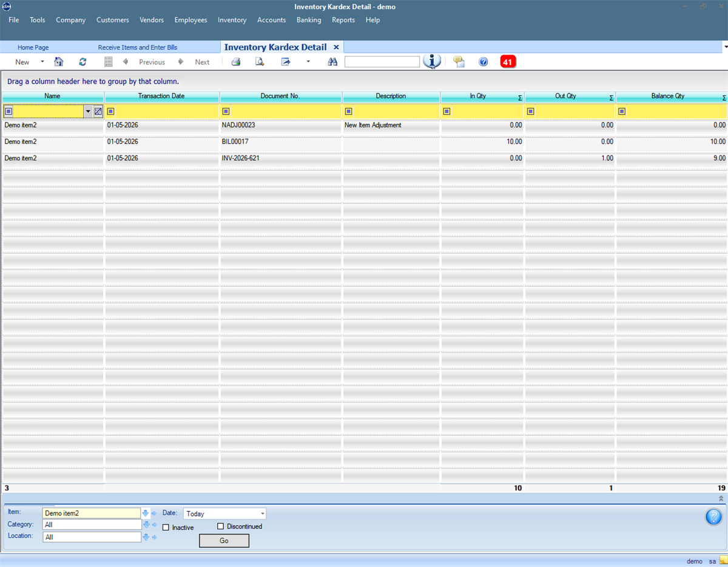Click the toolbar search input field

click(382, 62)
